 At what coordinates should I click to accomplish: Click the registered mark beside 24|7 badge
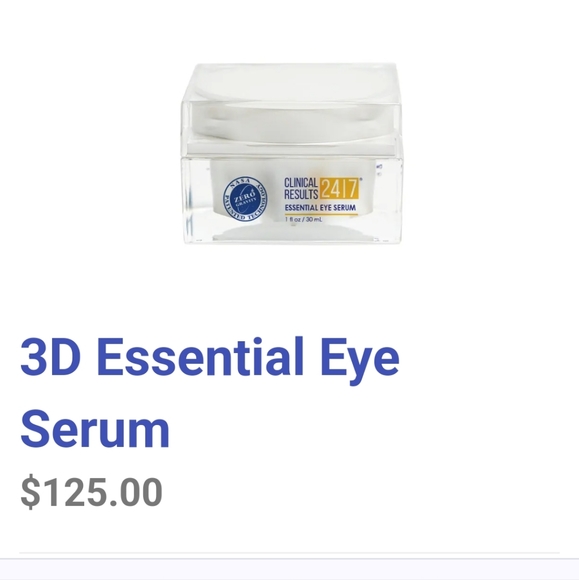361,179
